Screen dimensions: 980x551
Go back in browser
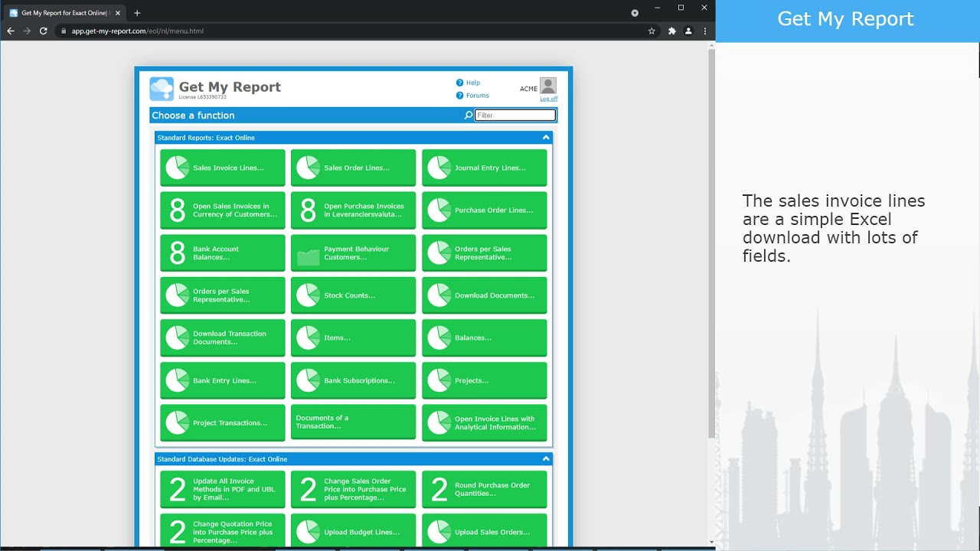click(11, 31)
